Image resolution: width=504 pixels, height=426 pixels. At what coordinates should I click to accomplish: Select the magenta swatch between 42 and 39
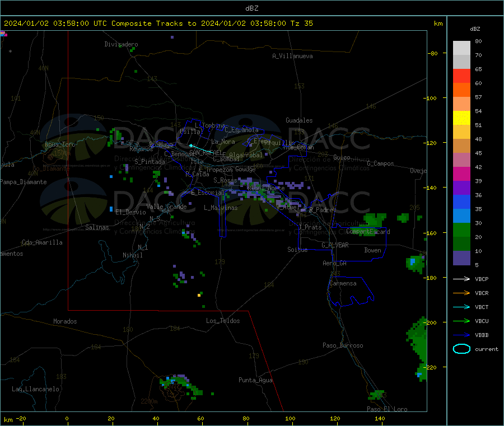(x=461, y=174)
